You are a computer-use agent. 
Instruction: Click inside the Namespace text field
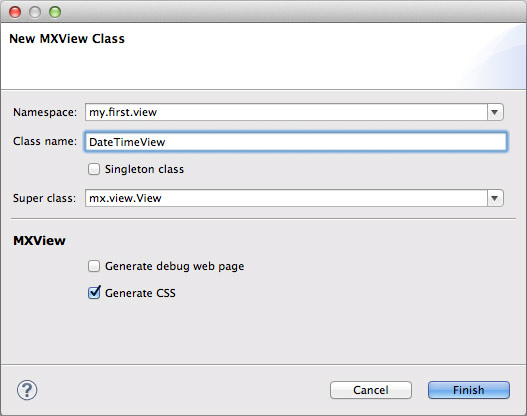(x=286, y=112)
